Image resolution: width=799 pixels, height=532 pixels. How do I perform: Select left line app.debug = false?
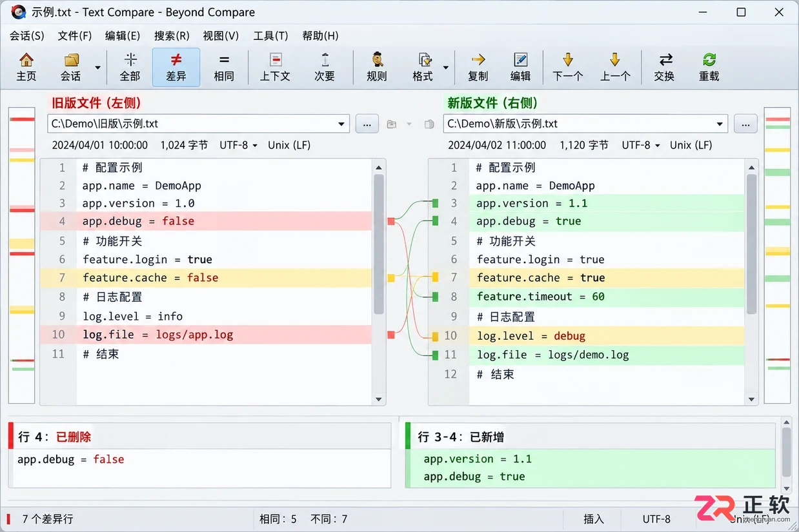point(206,221)
